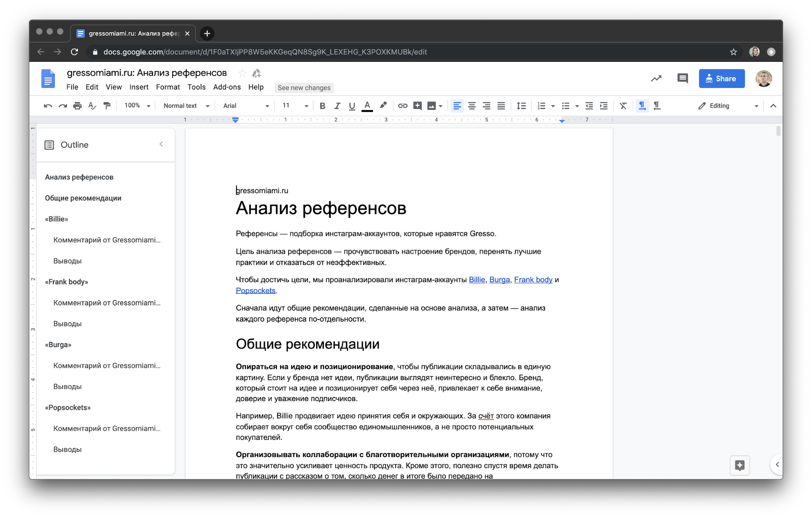The width and height of the screenshot is (812, 518).
Task: Print the document using printer icon
Action: point(77,106)
